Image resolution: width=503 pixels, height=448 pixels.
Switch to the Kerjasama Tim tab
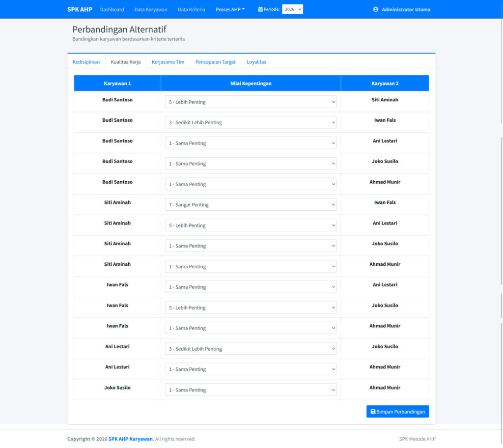(168, 62)
